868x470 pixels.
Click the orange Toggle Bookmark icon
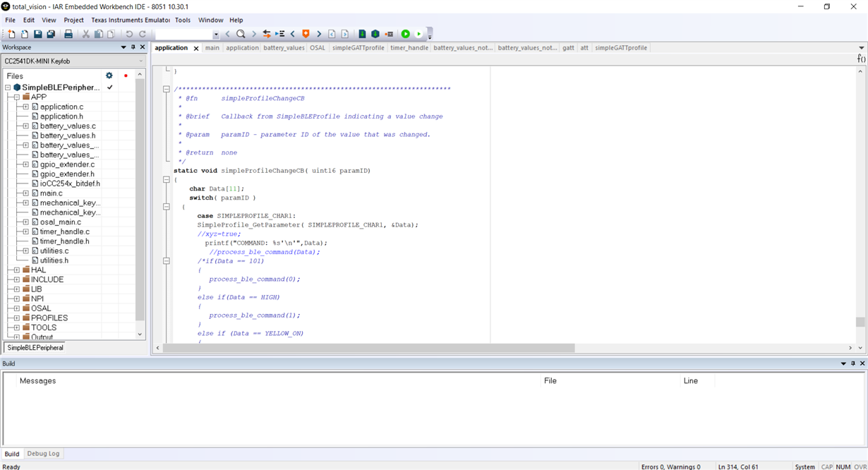(x=306, y=34)
